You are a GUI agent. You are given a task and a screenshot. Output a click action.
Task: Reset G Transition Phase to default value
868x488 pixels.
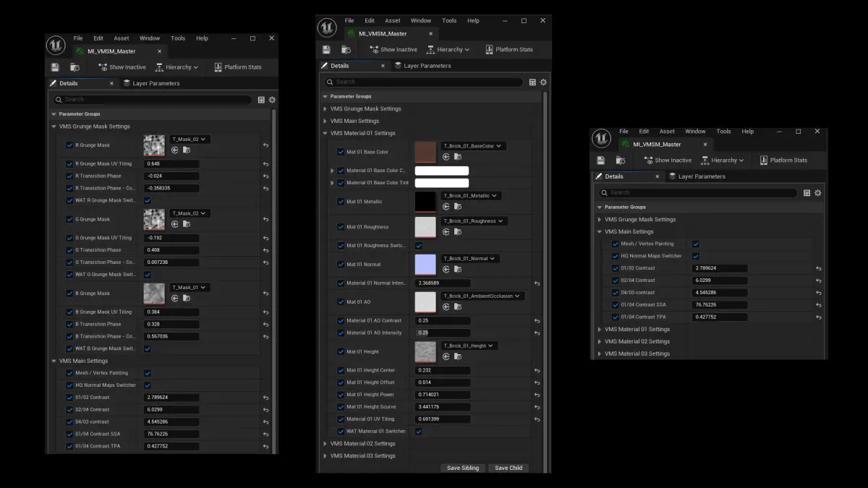click(265, 250)
